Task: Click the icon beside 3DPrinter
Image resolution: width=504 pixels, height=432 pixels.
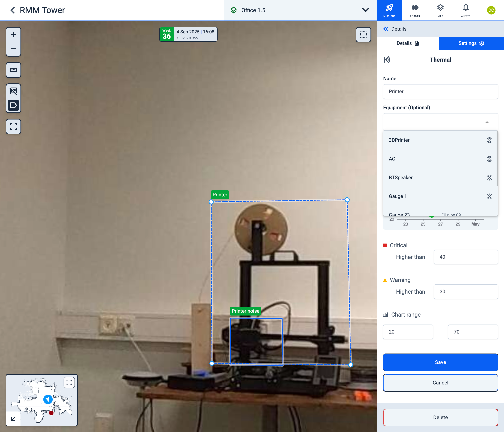Action: (x=489, y=140)
